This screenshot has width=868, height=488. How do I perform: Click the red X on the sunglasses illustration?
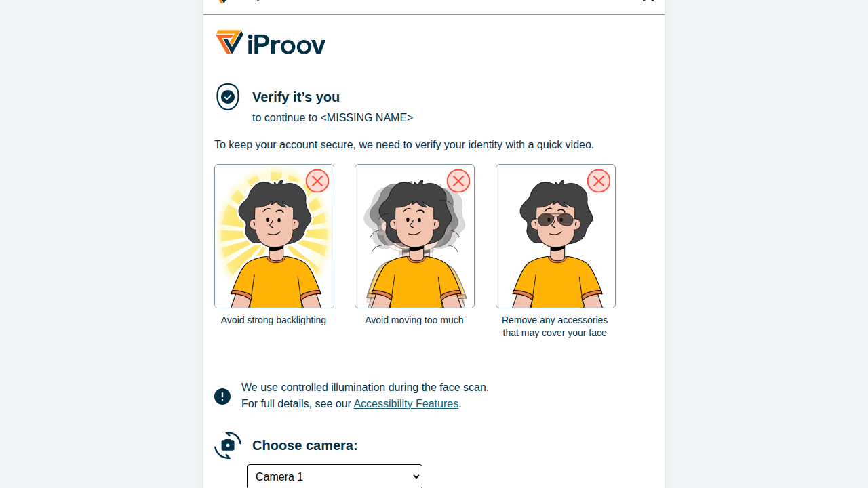click(x=599, y=181)
